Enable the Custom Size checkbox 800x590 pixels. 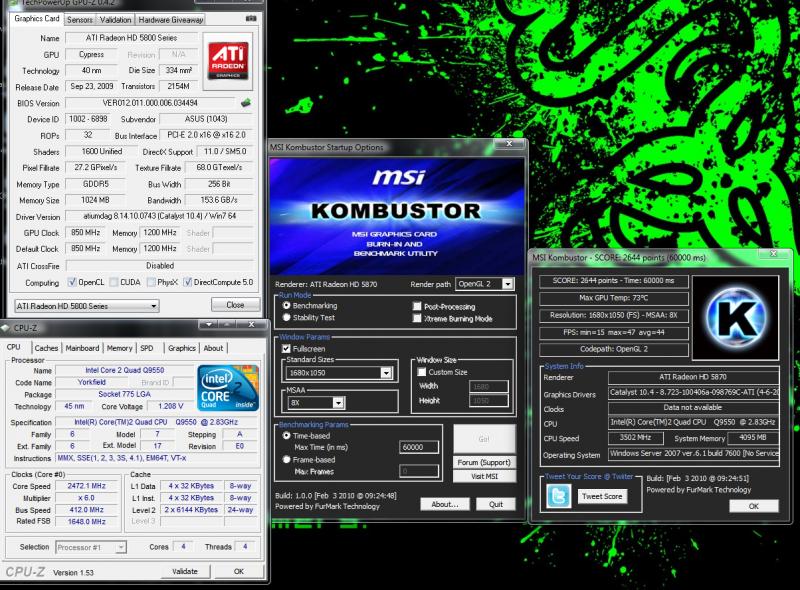point(422,372)
